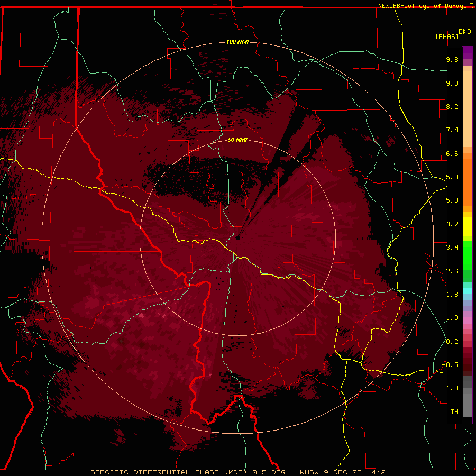Pick the cyan color scale band
Image resolution: width=476 pixels, height=476 pixels.
click(x=467, y=291)
